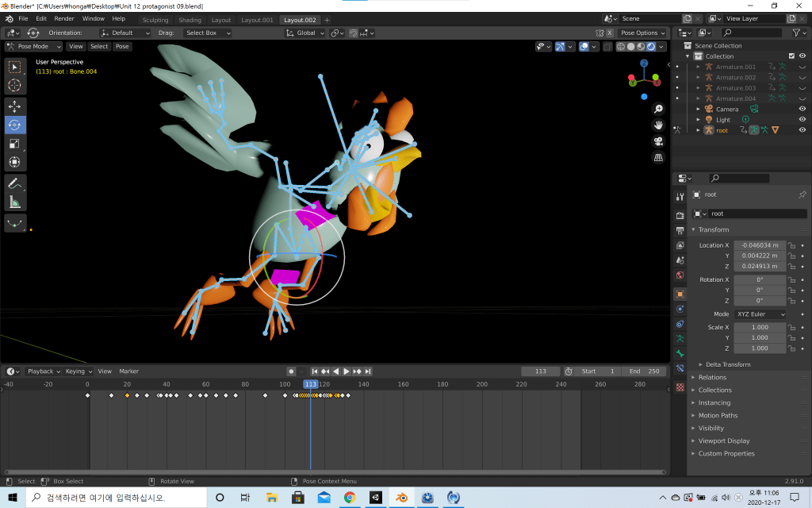Switch to the Shading workspace tab
812x508 pixels.
pos(190,20)
